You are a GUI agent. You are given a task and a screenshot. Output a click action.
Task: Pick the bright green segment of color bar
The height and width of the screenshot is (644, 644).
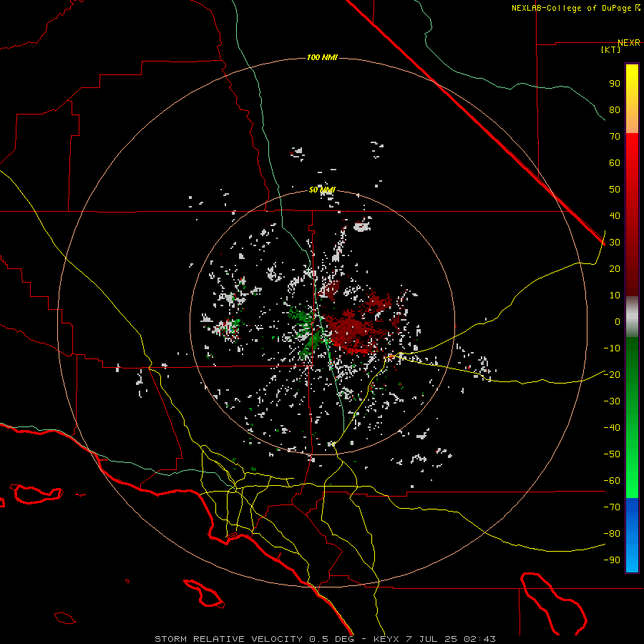coord(632,418)
